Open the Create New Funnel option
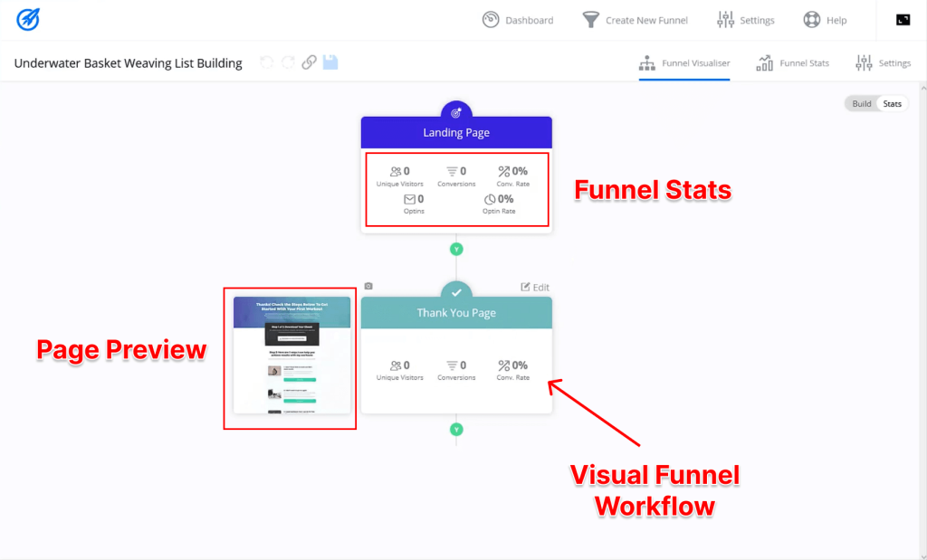Viewport: 927px width, 560px height. tap(635, 19)
